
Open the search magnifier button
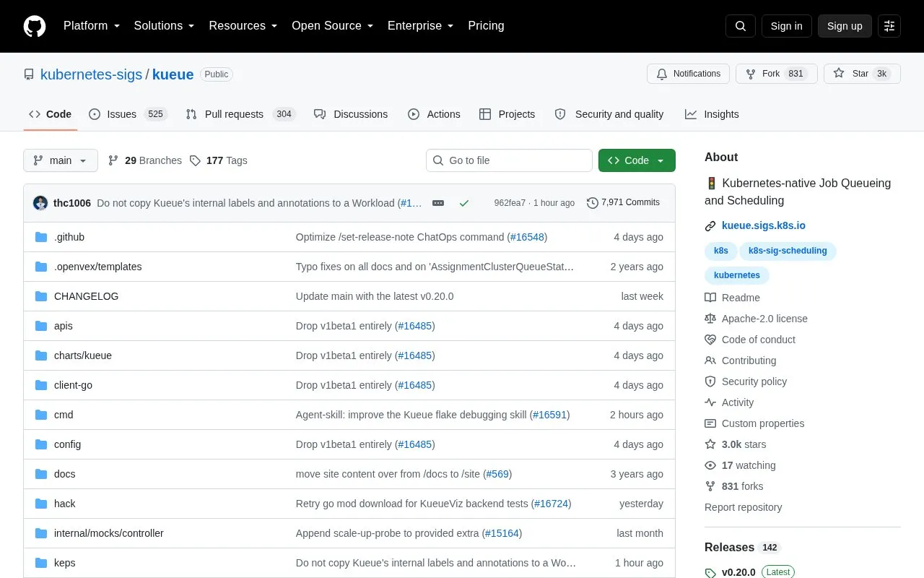[x=741, y=26]
